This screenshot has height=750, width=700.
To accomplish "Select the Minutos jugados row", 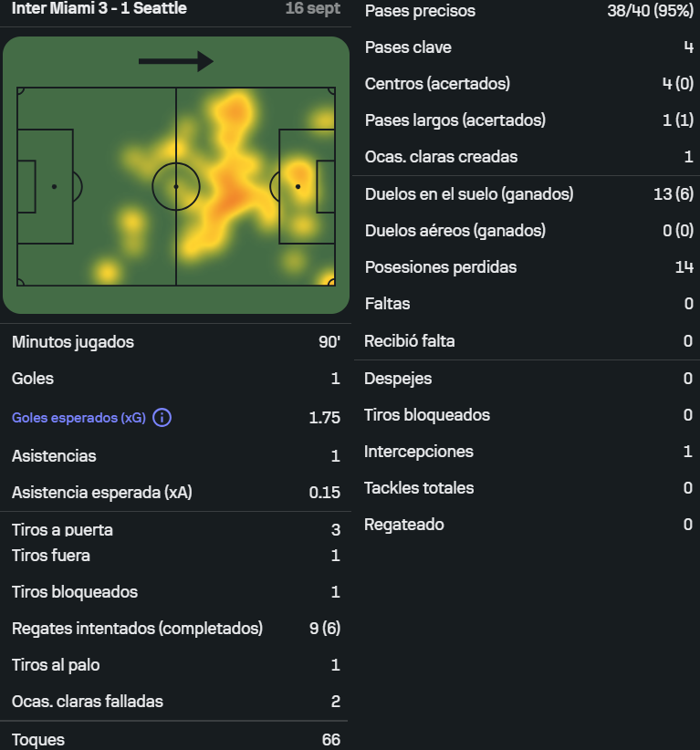I will click(x=175, y=342).
